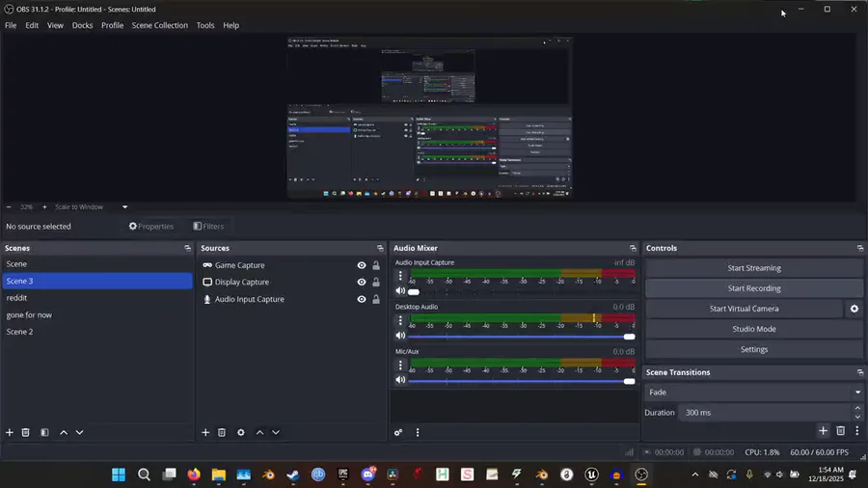Open the File menu
The height and width of the screenshot is (488, 868).
(11, 25)
